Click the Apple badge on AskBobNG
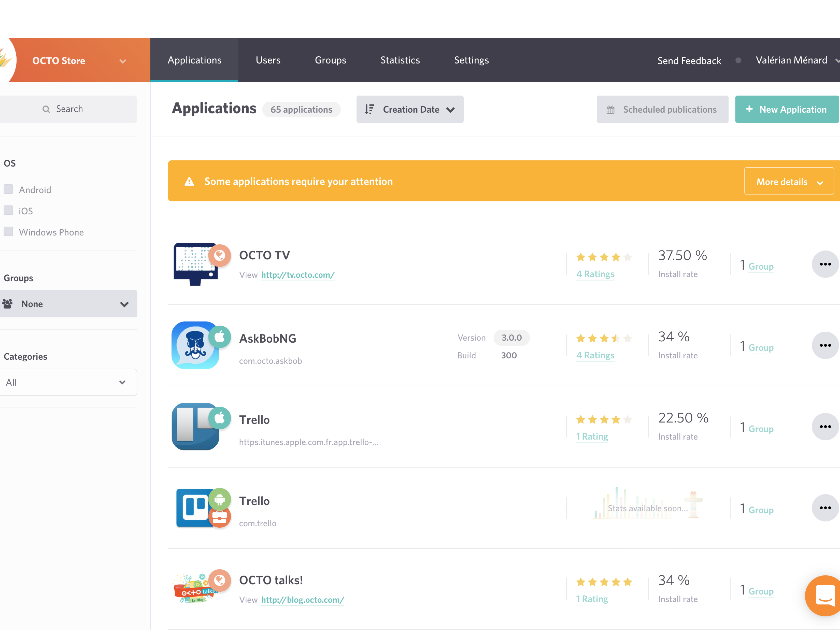Viewport: 840px width, 630px height. pyautogui.click(x=219, y=337)
